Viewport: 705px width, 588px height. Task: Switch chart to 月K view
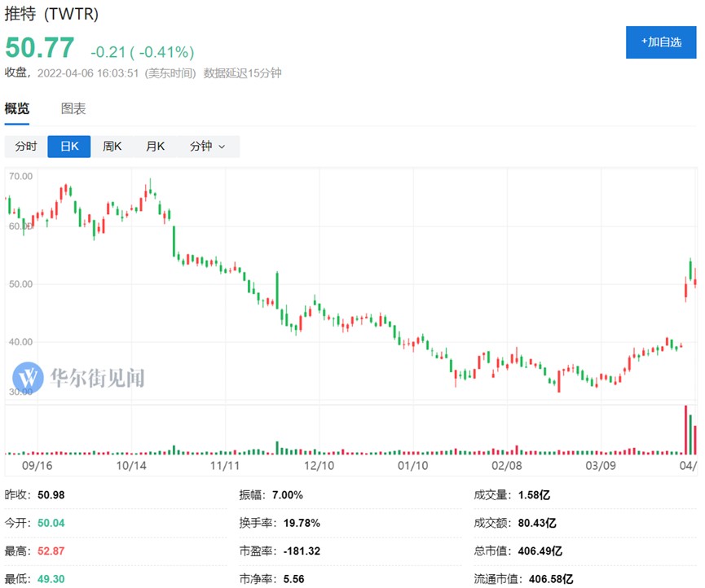[155, 147]
